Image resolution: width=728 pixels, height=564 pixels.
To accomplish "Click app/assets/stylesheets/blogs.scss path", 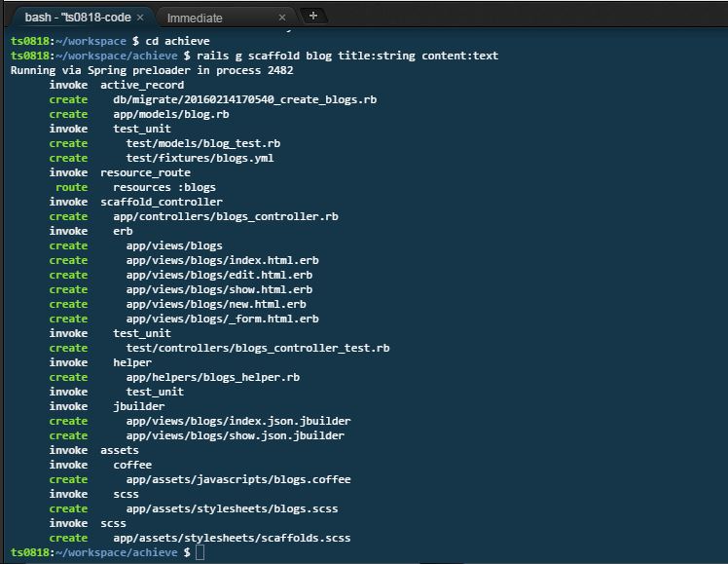I will tap(232, 508).
